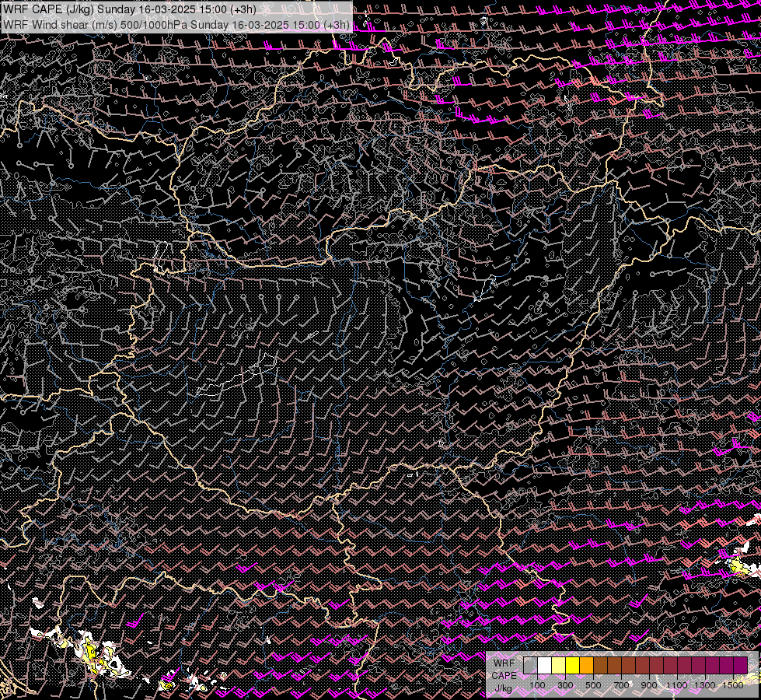Select the rightmost purple legend swatch
The width and height of the screenshot is (761, 700).
pos(741,665)
